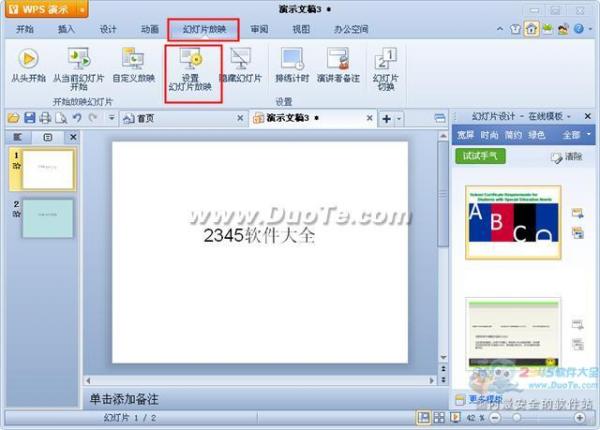600x430 pixels.
Task: Click 演讲者备注 speaker notes icon
Action: click(x=338, y=62)
